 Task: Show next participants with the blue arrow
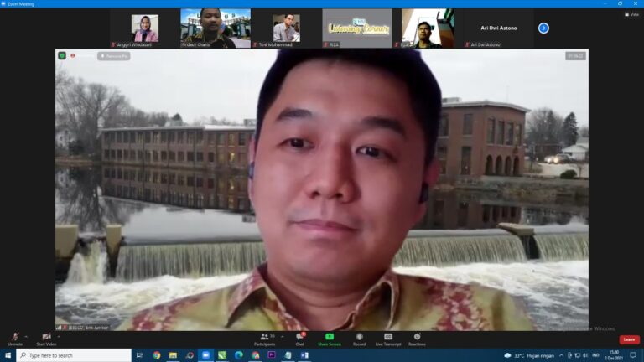click(x=543, y=28)
